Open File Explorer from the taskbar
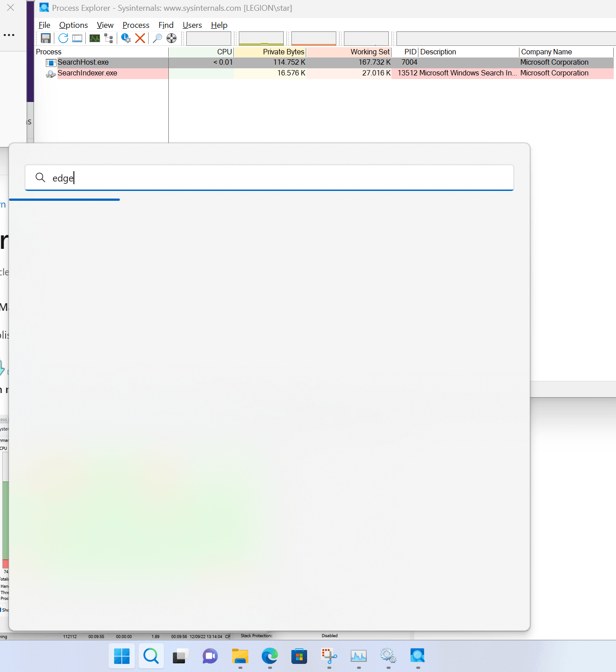Image resolution: width=616 pixels, height=672 pixels. 240,656
